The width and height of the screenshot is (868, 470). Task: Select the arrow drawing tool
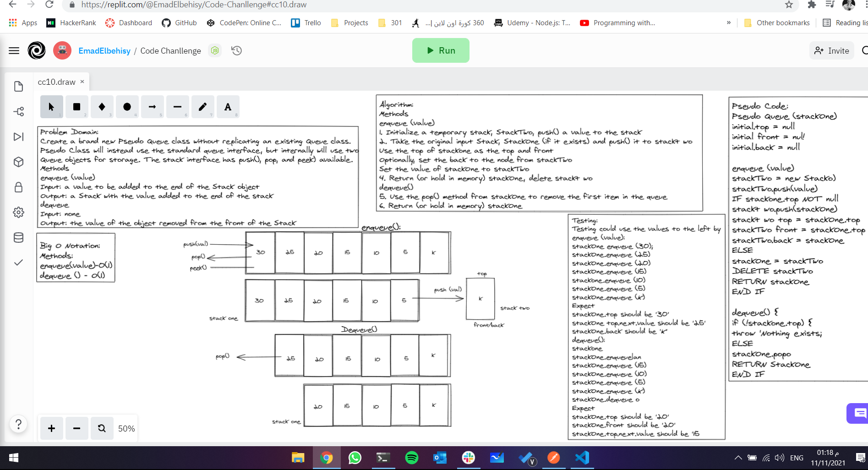tap(152, 107)
